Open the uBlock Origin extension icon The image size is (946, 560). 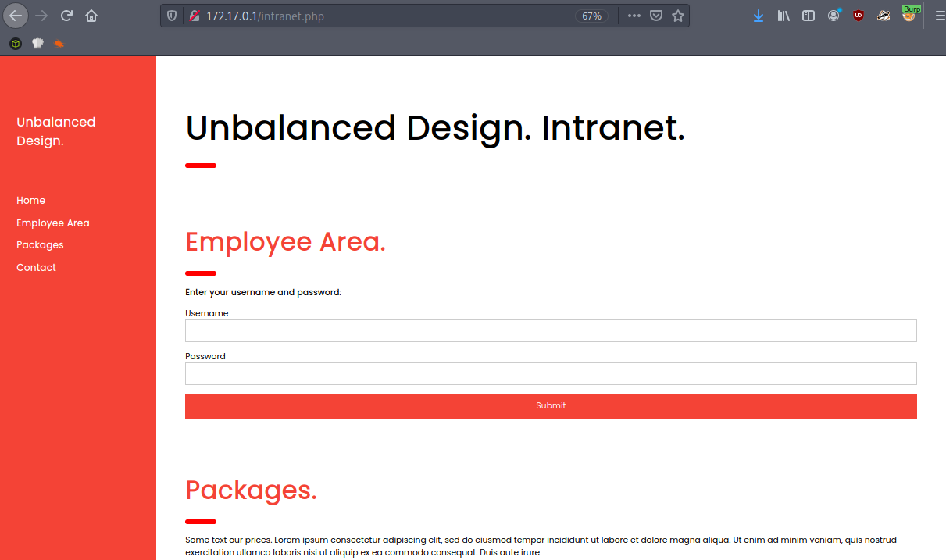coord(859,16)
